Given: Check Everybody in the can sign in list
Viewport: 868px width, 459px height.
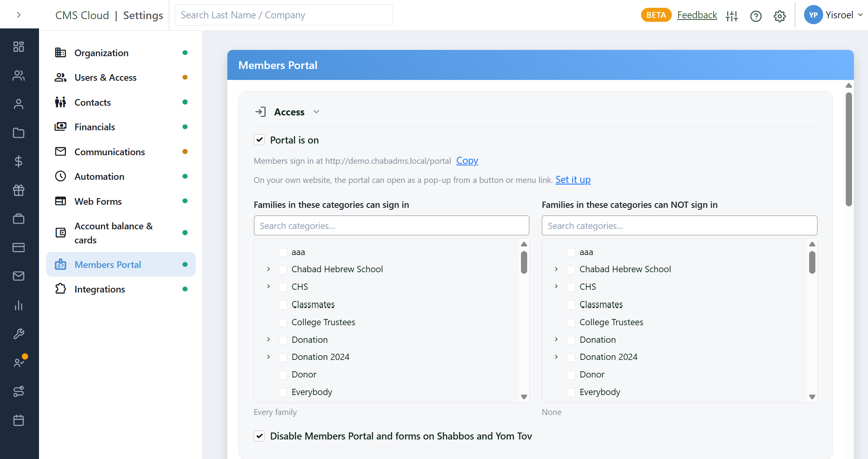Looking at the screenshot, I should pos(283,392).
